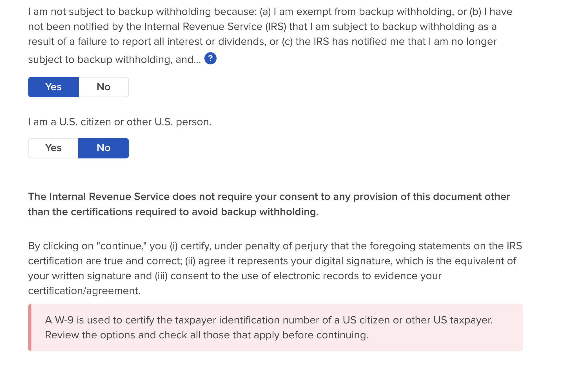588x366 pixels.
Task: Click "not been notified by the Internal Revenue" line
Action: point(262,27)
